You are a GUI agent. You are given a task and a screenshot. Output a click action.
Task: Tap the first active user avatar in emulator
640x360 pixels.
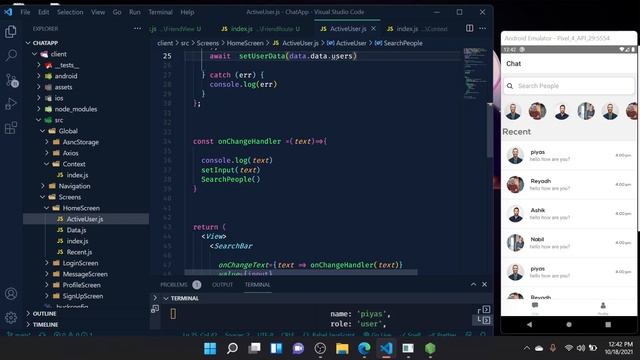click(x=513, y=111)
